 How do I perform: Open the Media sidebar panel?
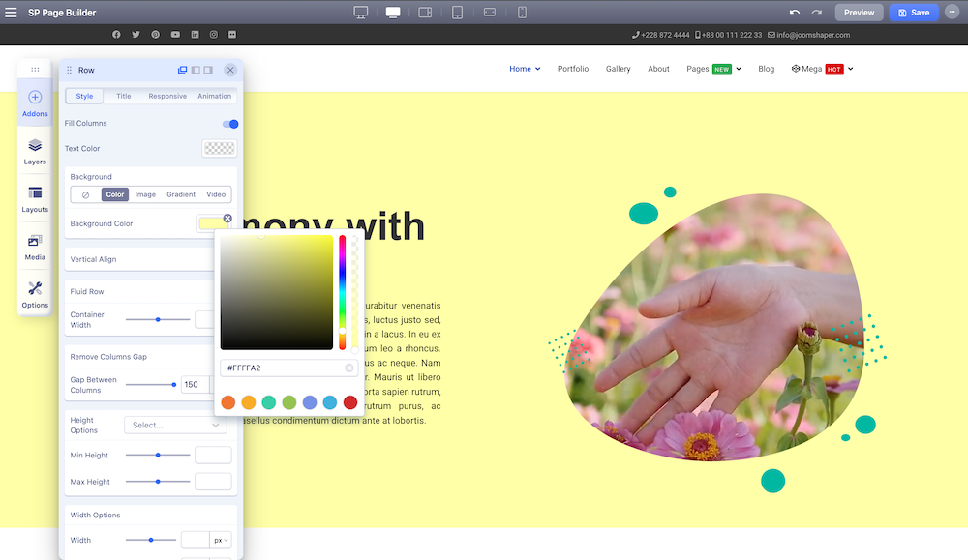tap(35, 247)
